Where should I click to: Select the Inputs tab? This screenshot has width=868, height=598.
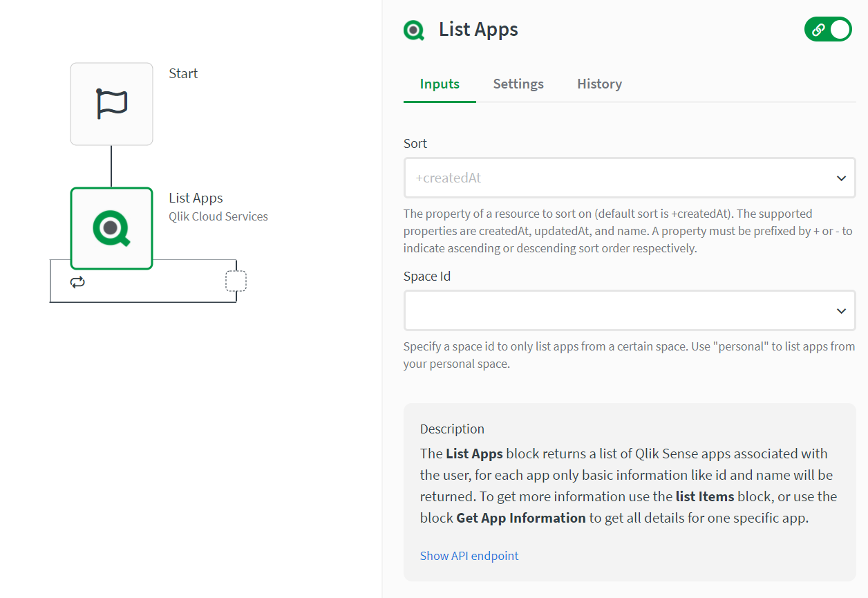pyautogui.click(x=440, y=84)
